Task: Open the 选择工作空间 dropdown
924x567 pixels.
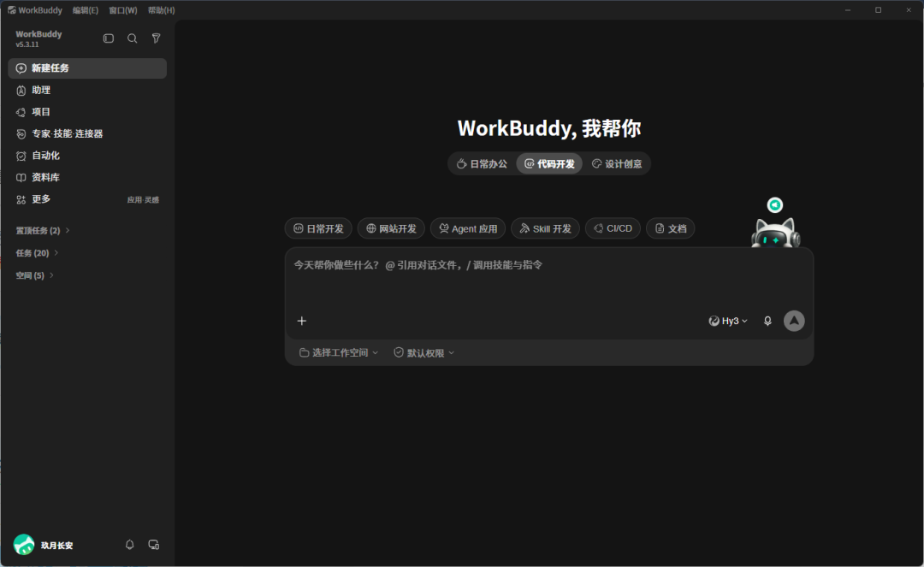Action: (339, 352)
